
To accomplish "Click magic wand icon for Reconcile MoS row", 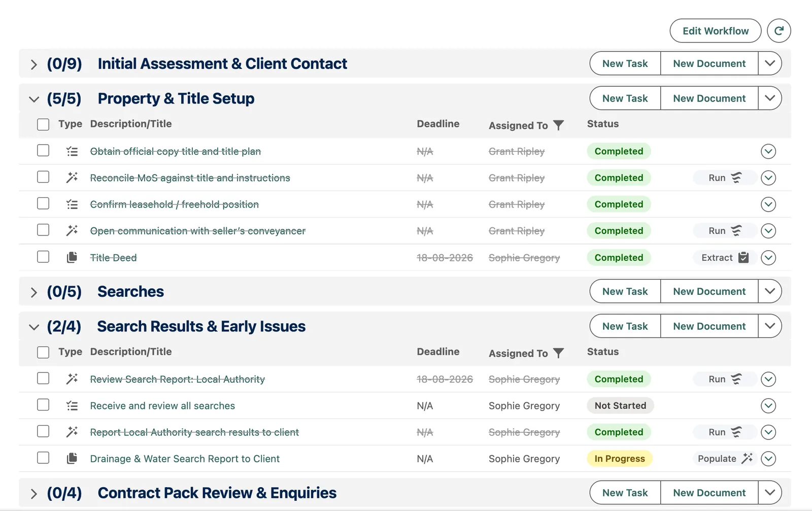I will coord(72,178).
